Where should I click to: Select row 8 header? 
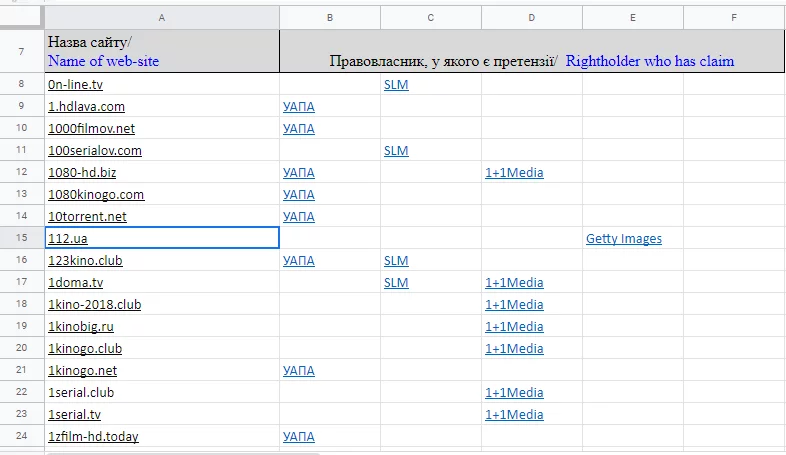point(22,84)
